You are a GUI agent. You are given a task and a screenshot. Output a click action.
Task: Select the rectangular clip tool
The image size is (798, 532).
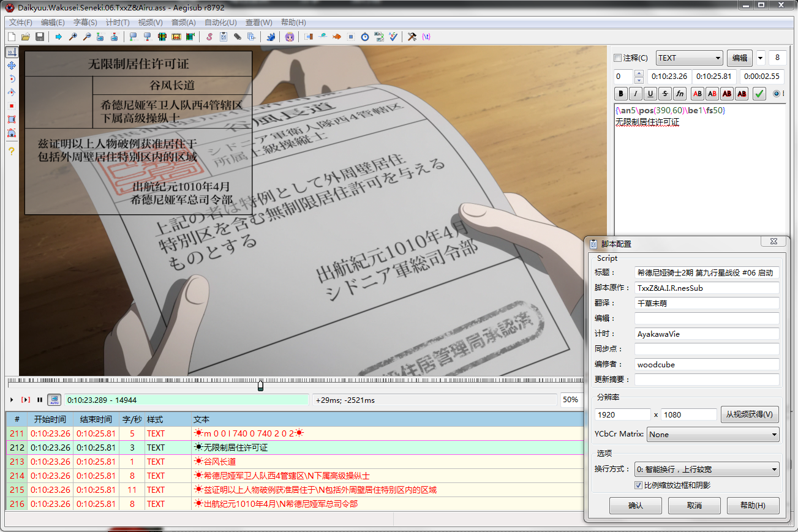coord(11,119)
